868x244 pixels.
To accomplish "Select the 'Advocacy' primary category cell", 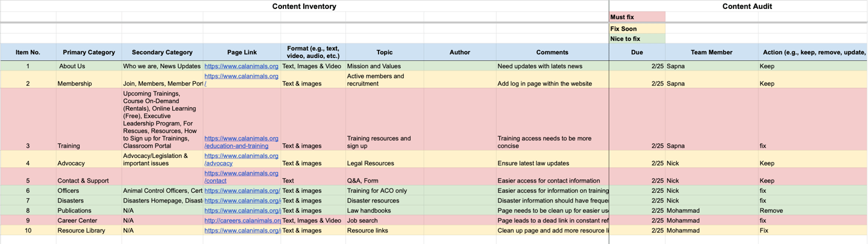I will coord(89,160).
